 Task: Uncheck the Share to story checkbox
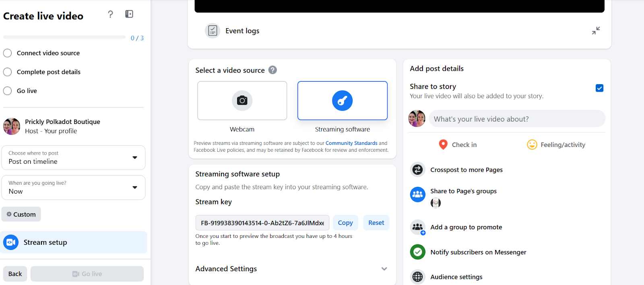click(599, 88)
